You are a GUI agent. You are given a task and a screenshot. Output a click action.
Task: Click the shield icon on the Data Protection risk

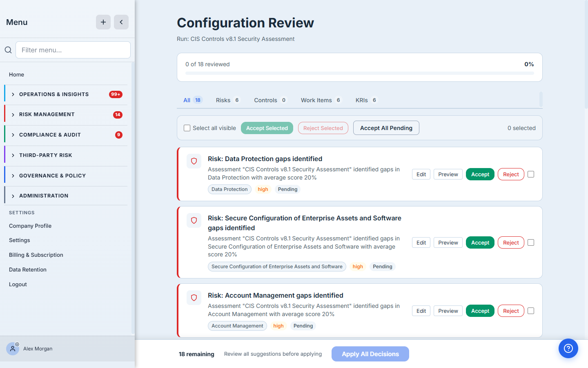click(x=194, y=161)
